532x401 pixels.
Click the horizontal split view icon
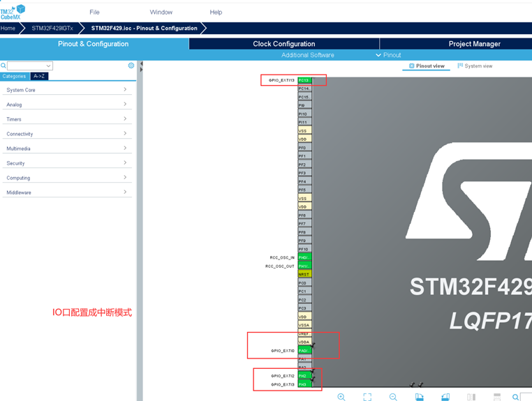(497, 397)
